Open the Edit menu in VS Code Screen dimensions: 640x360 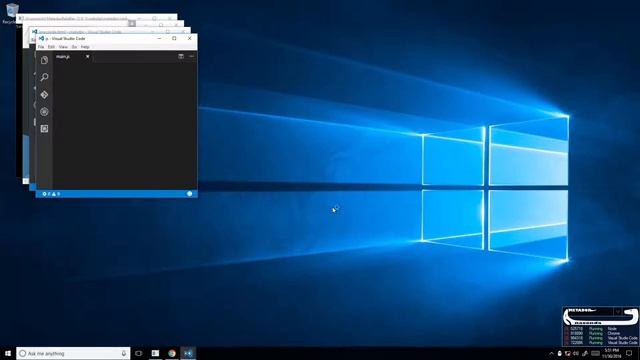(51, 47)
